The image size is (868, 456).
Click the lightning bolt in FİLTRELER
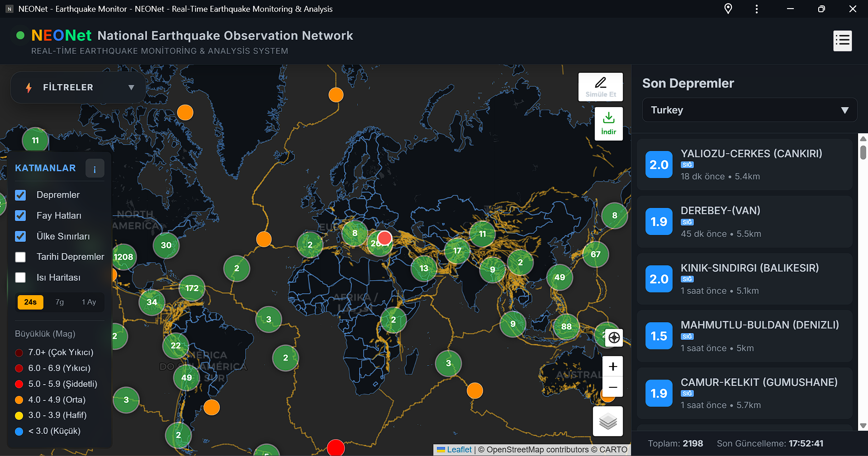[x=28, y=87]
